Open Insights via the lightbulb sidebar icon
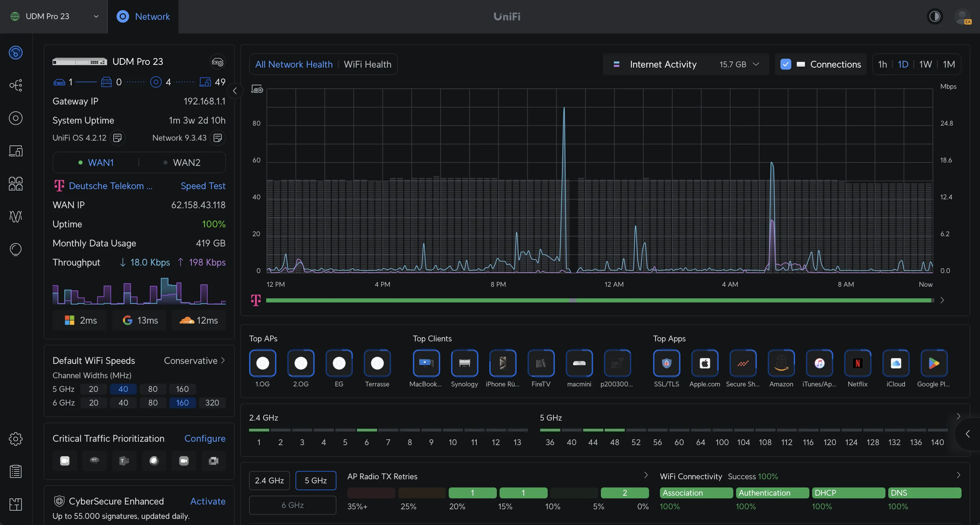Viewport: 980px width, 525px height. coord(16,250)
